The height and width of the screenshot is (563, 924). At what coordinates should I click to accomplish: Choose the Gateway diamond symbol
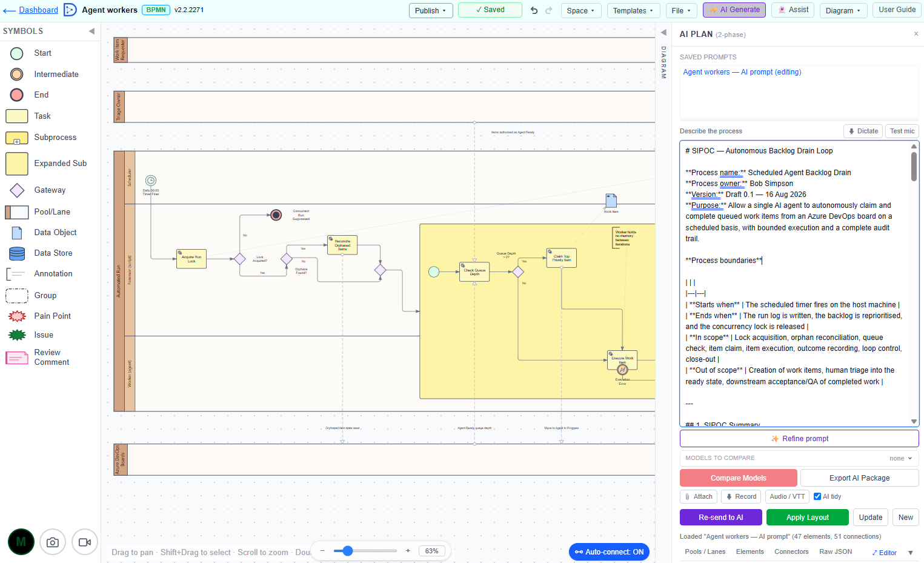(17, 190)
